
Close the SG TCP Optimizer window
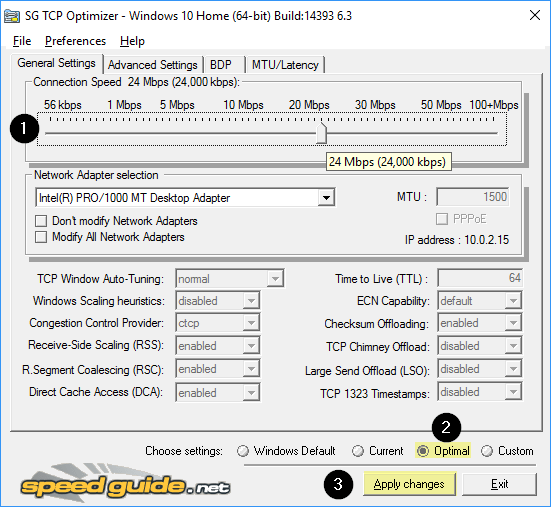(535, 15)
